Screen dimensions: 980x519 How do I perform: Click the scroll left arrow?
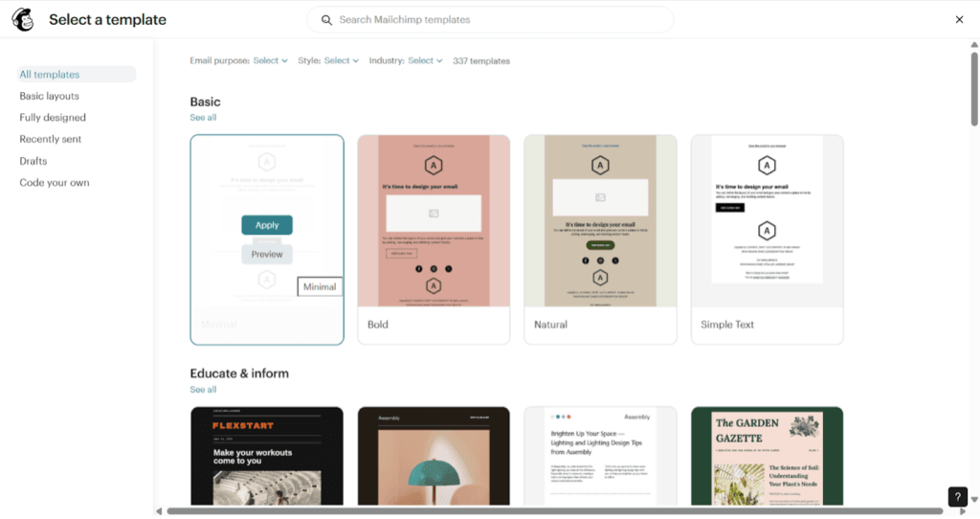[159, 511]
